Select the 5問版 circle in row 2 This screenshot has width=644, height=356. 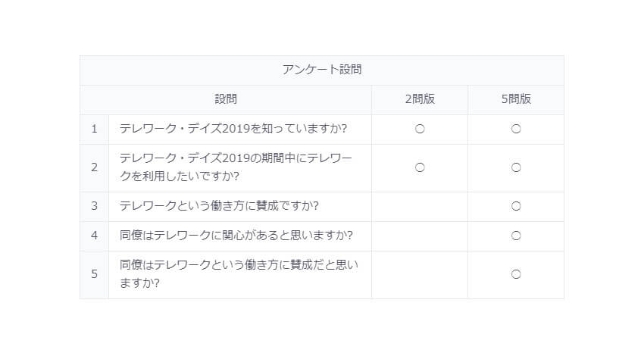click(516, 167)
